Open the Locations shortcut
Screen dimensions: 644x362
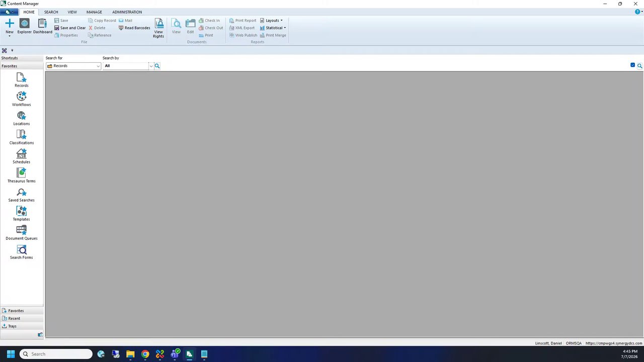pos(22,119)
